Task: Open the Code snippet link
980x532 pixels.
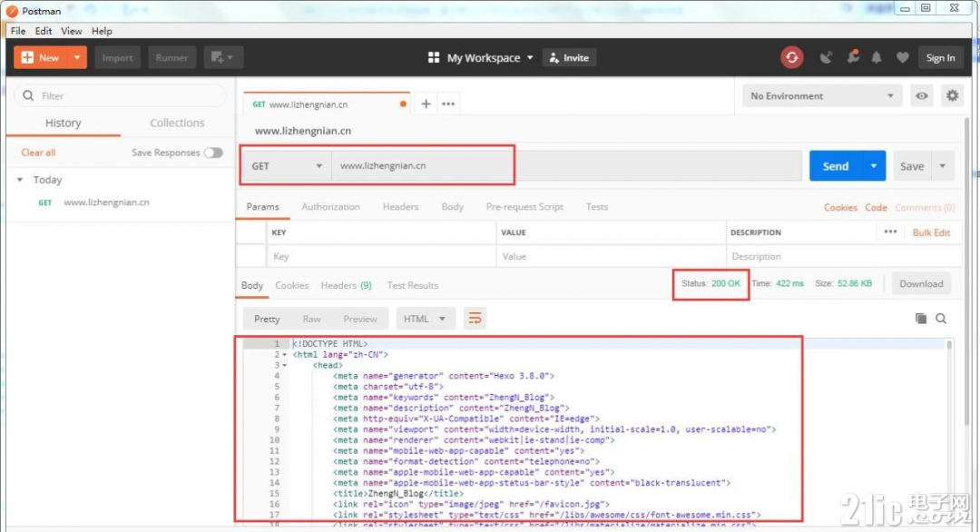Action: point(876,208)
